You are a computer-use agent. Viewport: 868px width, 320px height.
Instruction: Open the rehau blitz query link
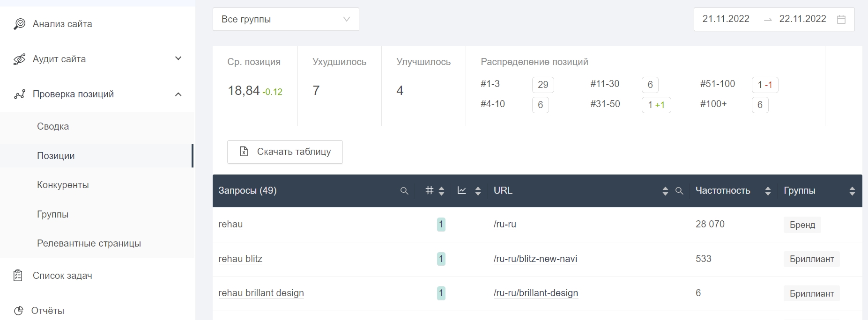(x=240, y=259)
